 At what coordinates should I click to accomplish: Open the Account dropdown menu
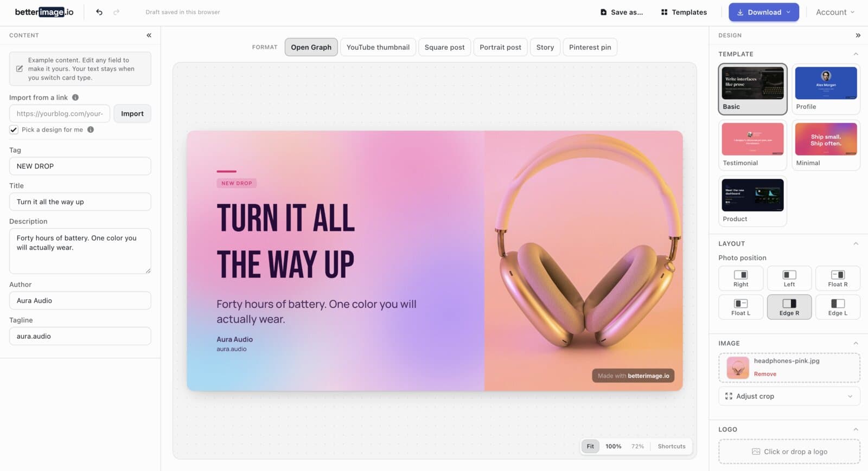click(x=835, y=12)
